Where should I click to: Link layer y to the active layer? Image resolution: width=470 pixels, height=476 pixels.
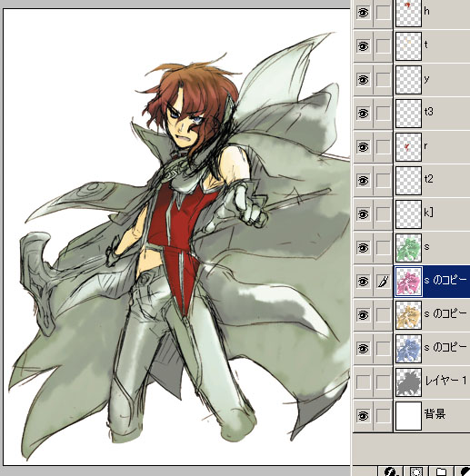(x=383, y=80)
